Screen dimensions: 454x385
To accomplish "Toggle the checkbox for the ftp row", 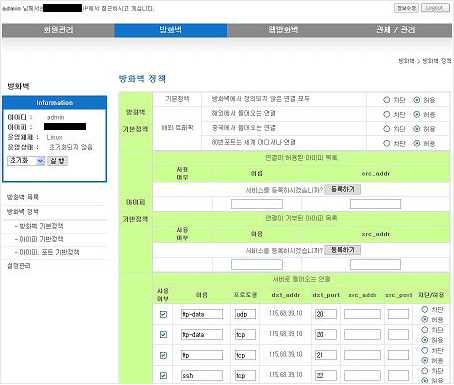I will pos(163,355).
